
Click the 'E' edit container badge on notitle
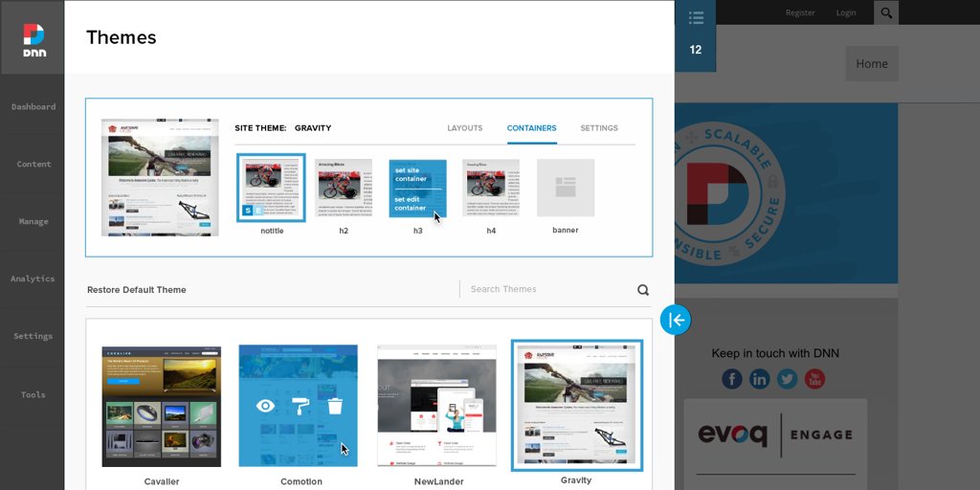[x=260, y=211]
